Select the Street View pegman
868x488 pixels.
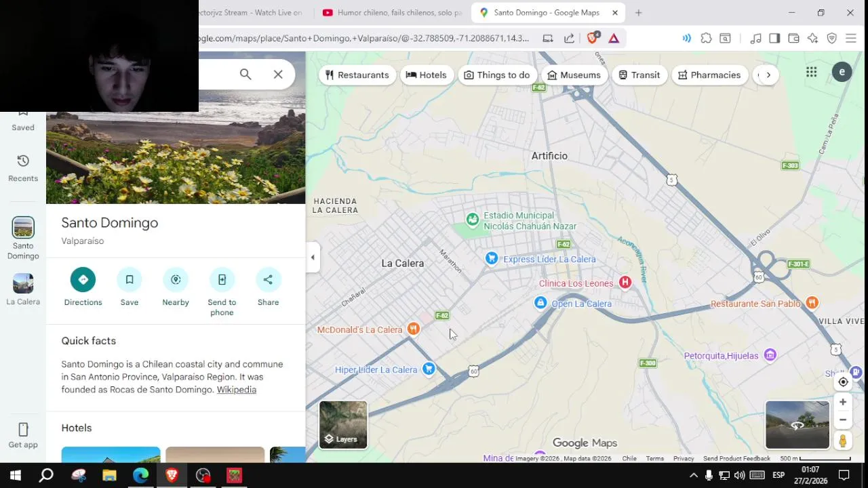click(x=843, y=441)
